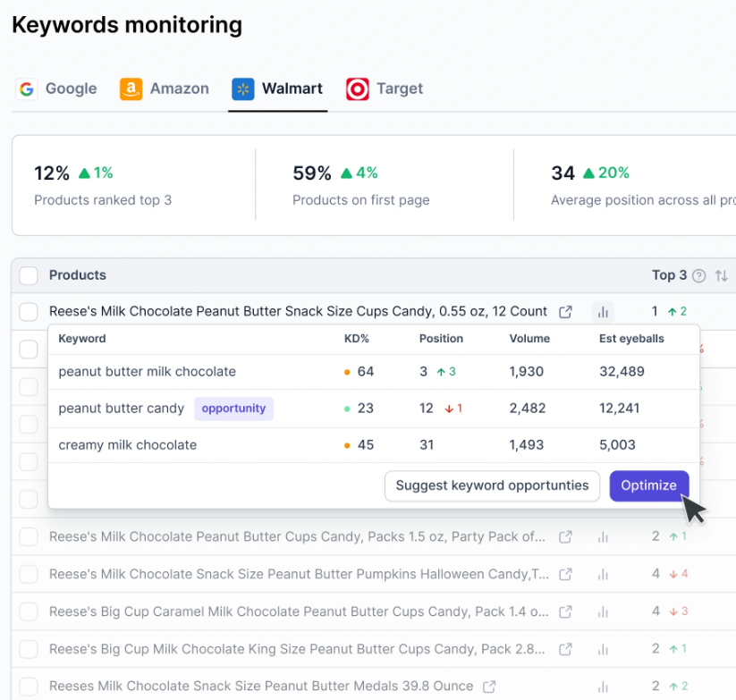736x700 pixels.
Task: Open external link for Big Cup King Size
Action: point(565,649)
